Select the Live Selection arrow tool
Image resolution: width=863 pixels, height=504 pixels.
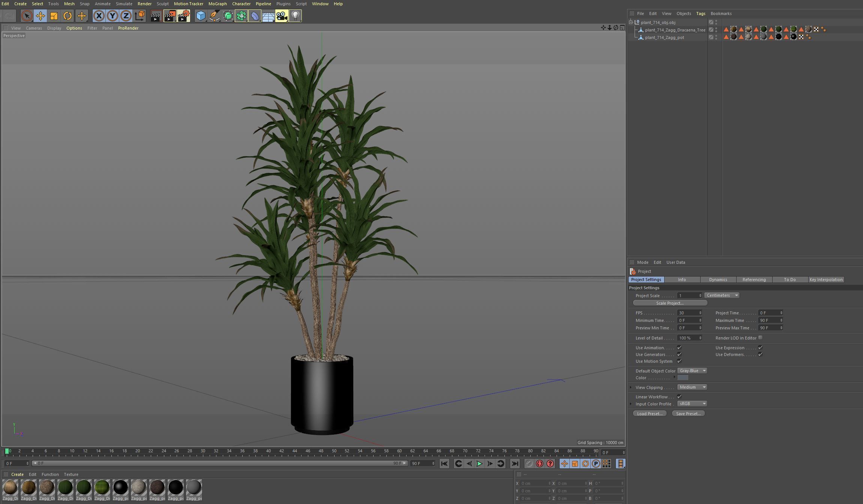(x=27, y=16)
